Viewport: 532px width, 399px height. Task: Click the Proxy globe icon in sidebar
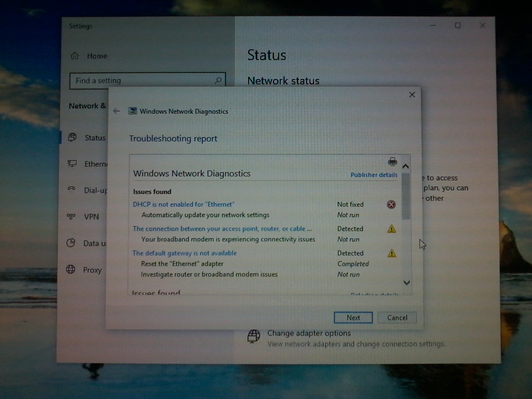70,269
